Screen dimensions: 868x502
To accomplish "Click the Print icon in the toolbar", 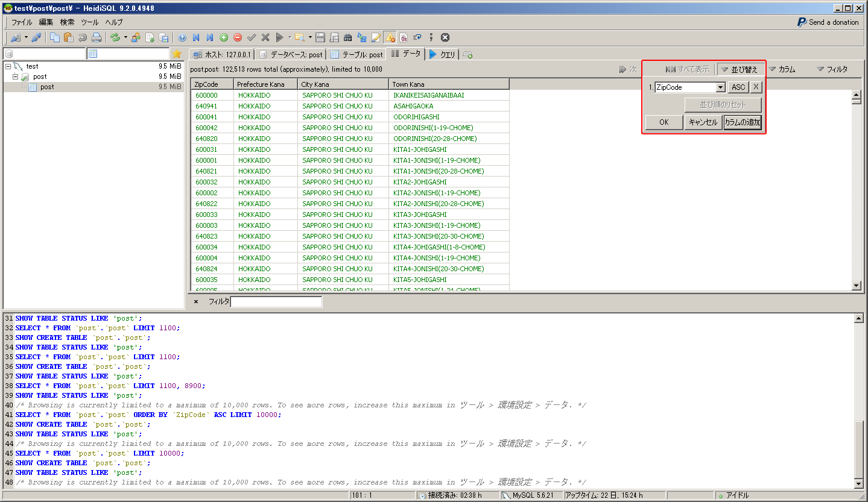I will [96, 37].
